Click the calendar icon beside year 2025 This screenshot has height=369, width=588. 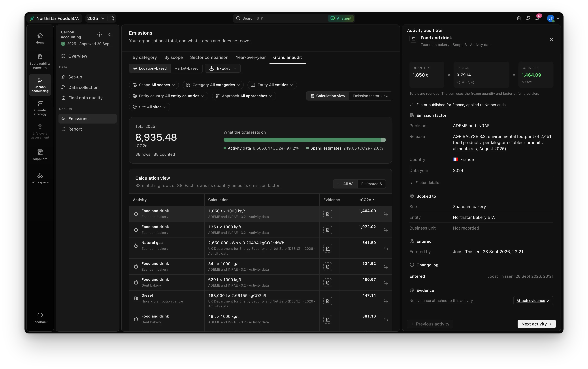(x=112, y=18)
